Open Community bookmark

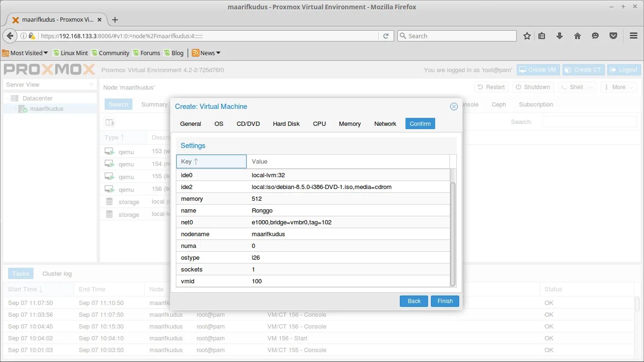point(110,53)
